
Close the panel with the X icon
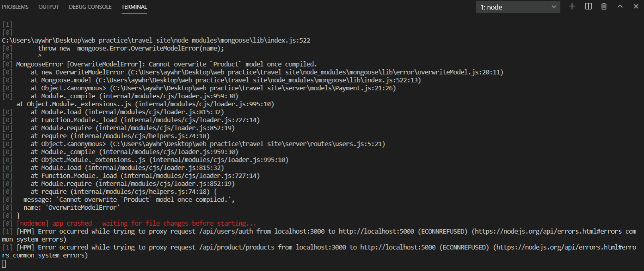tap(636, 6)
